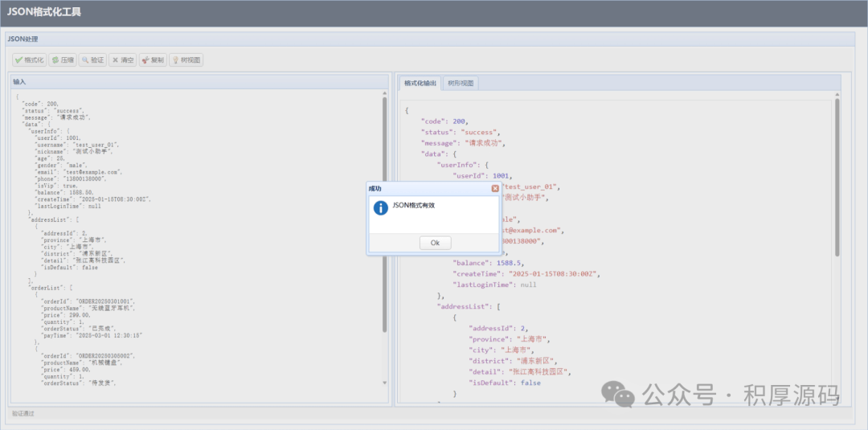Switch to the 格式化输出 tab
Screen dimensions: 868x430
420,83
